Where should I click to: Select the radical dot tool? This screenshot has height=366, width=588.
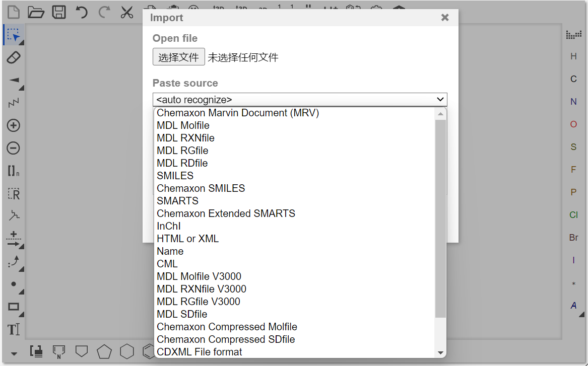[14, 284]
